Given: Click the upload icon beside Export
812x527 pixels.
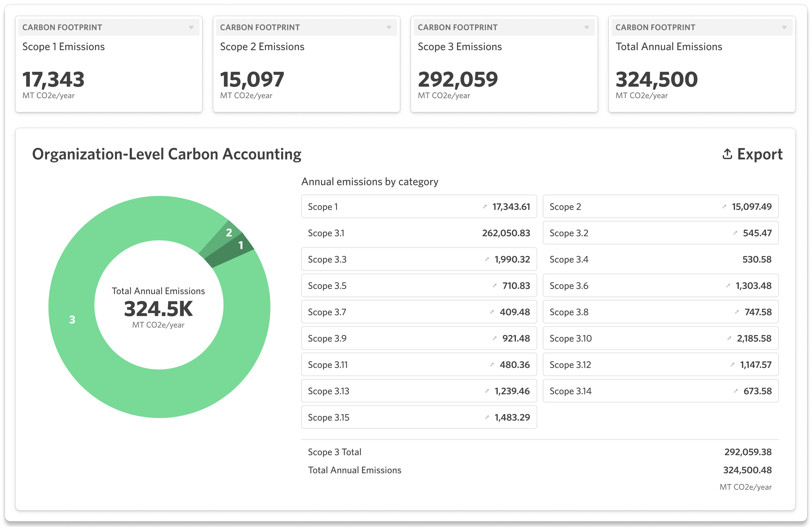Looking at the screenshot, I should point(727,154).
